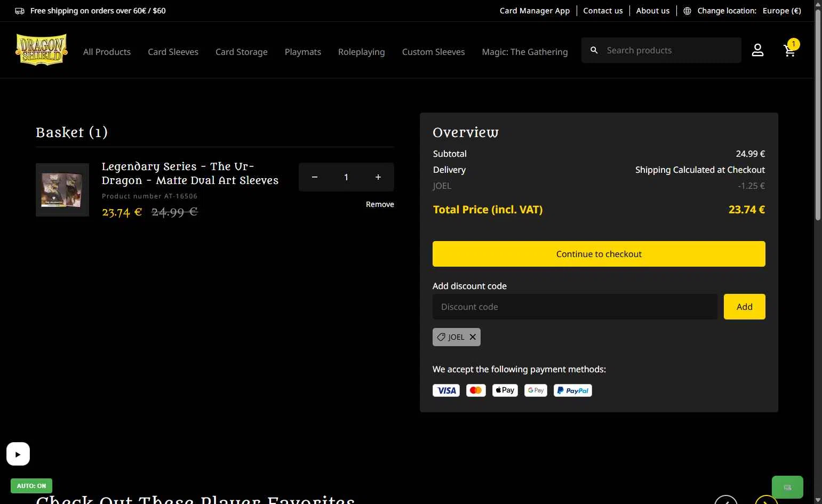Toggle the AUTO: ON badge
Viewport: 822px width, 504px height.
31,486
